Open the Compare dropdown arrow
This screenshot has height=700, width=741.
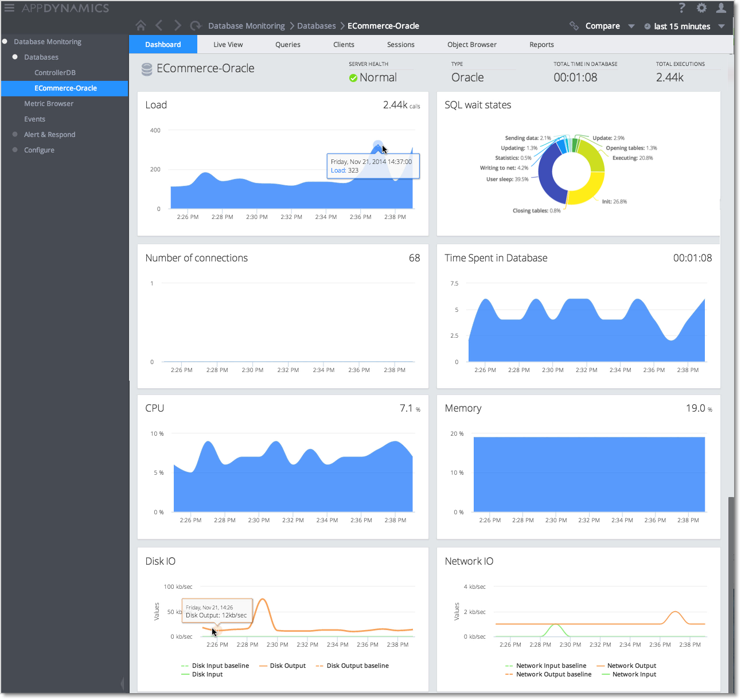(x=631, y=26)
